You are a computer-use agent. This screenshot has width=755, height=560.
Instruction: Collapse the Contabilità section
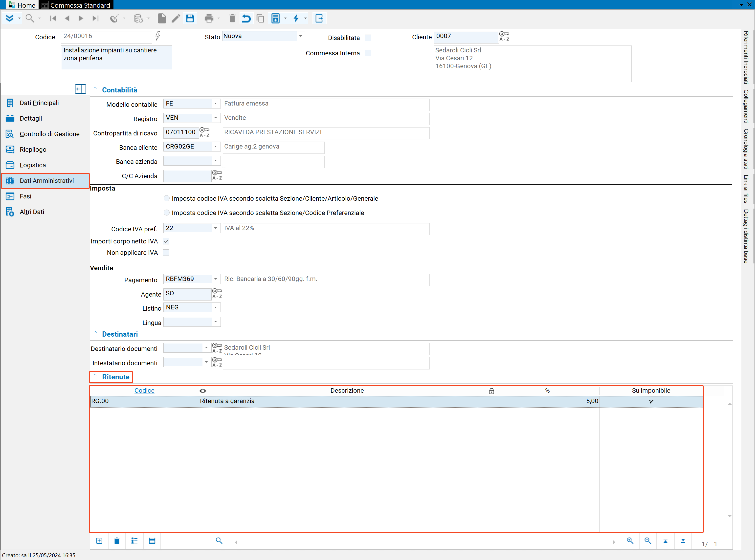[96, 89]
